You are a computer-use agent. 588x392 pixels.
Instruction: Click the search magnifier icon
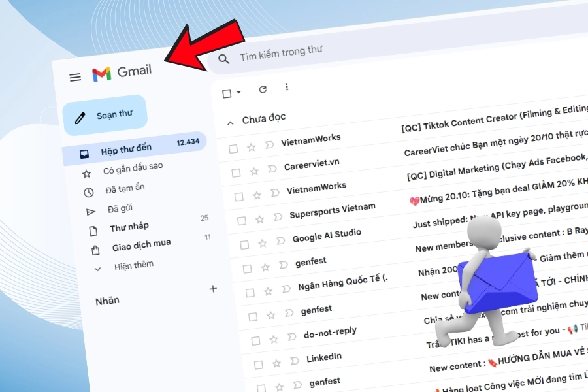pyautogui.click(x=224, y=59)
